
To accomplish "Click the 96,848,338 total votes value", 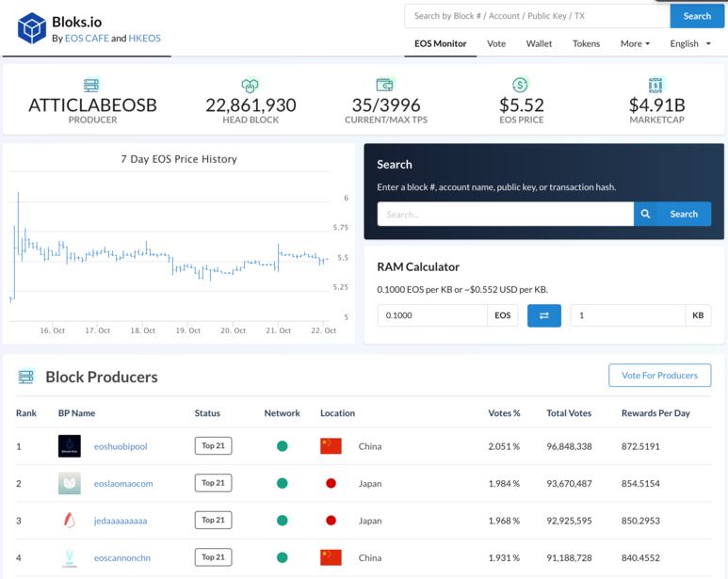I will click(569, 446).
